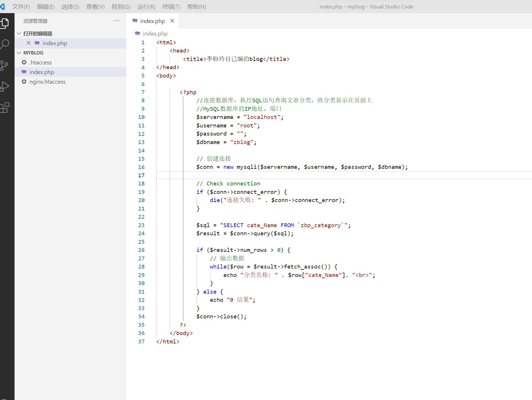Click the "zblog" string on line 13
532x400 pixels.
pos(242,142)
